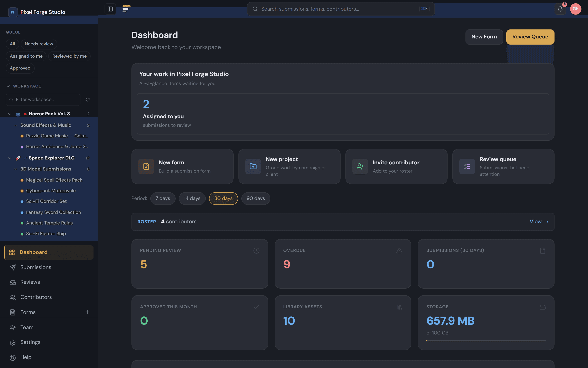Click the New Form button
588x368 pixels.
pos(484,37)
